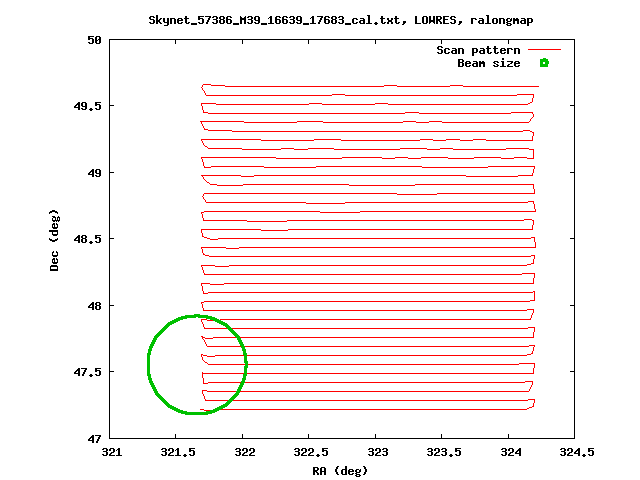This screenshot has width=640, height=480.
Task: Click the Dec axis tick label 48.5
Action: point(87,239)
